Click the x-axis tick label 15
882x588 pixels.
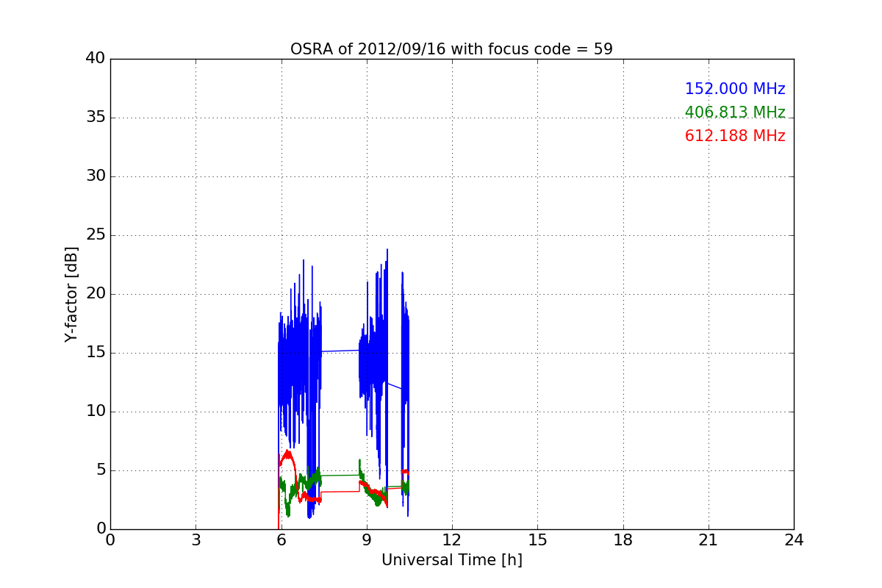click(x=537, y=540)
